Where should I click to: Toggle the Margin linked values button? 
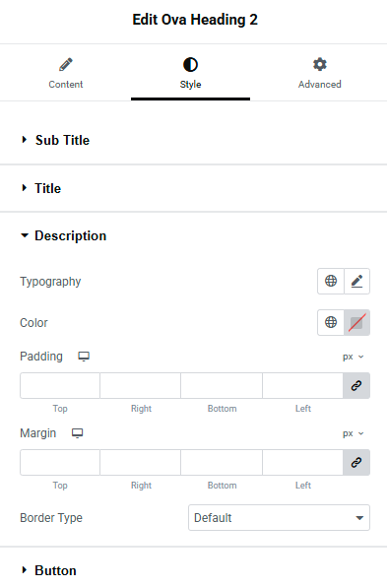[x=356, y=462]
